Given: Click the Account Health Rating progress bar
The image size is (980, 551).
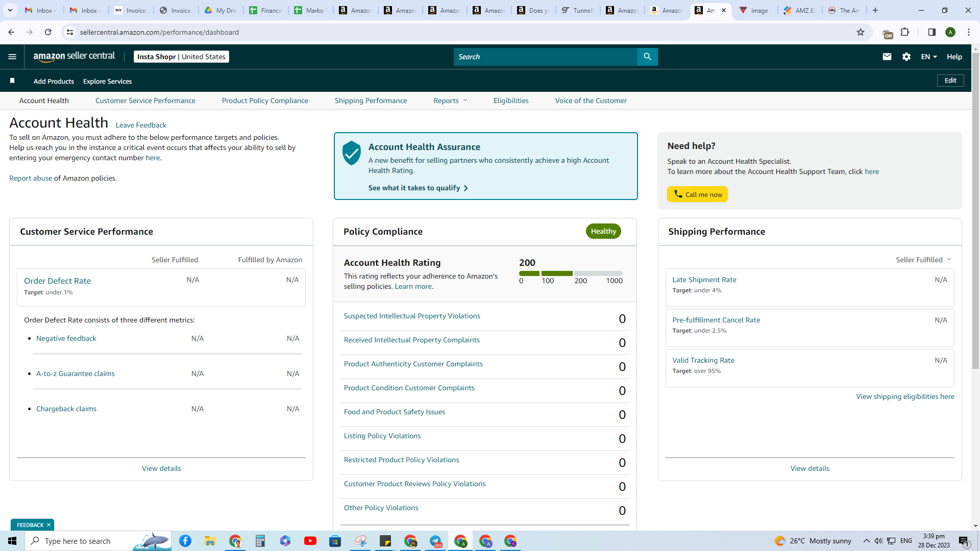Looking at the screenshot, I should pyautogui.click(x=571, y=273).
